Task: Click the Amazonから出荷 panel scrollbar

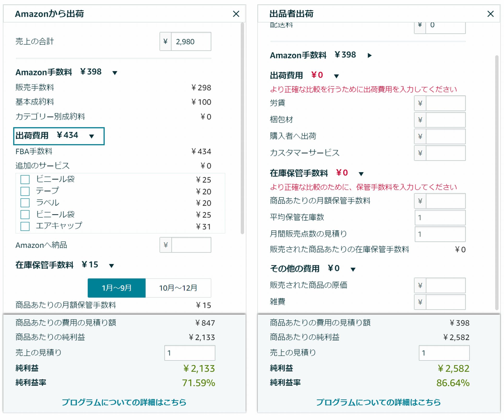Action: pos(242,128)
